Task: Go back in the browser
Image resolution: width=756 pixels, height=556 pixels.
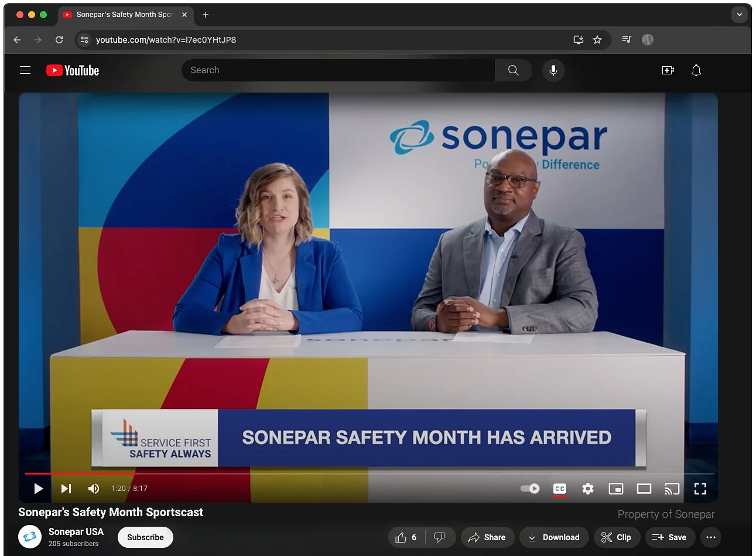Action: tap(17, 40)
